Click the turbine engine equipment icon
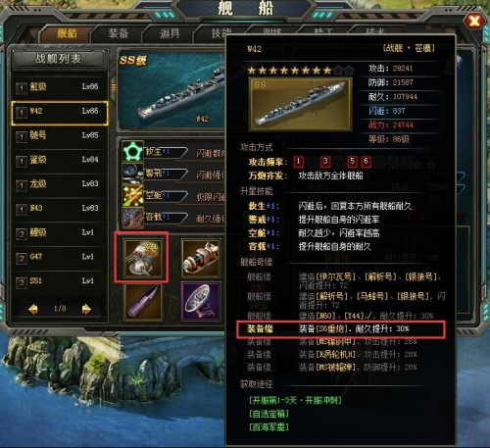The image size is (490, 448). coord(201,259)
